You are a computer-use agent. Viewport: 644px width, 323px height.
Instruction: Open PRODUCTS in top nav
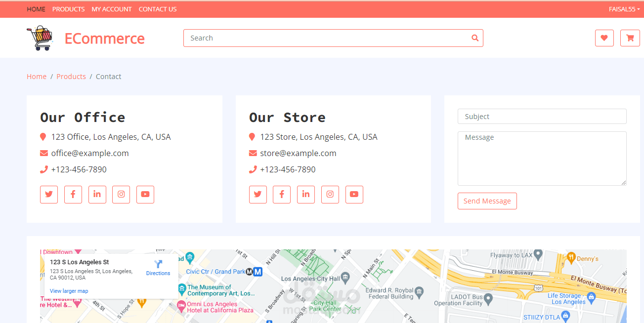tap(68, 9)
